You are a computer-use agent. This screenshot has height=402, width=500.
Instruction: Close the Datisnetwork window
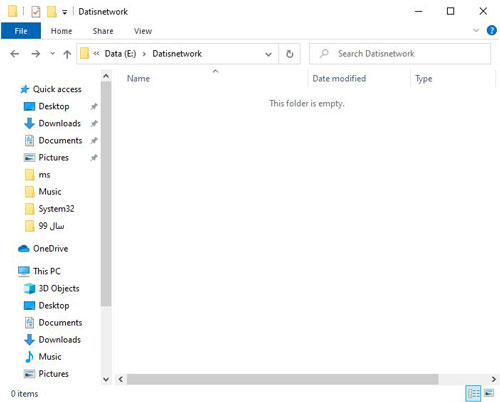[483, 11]
